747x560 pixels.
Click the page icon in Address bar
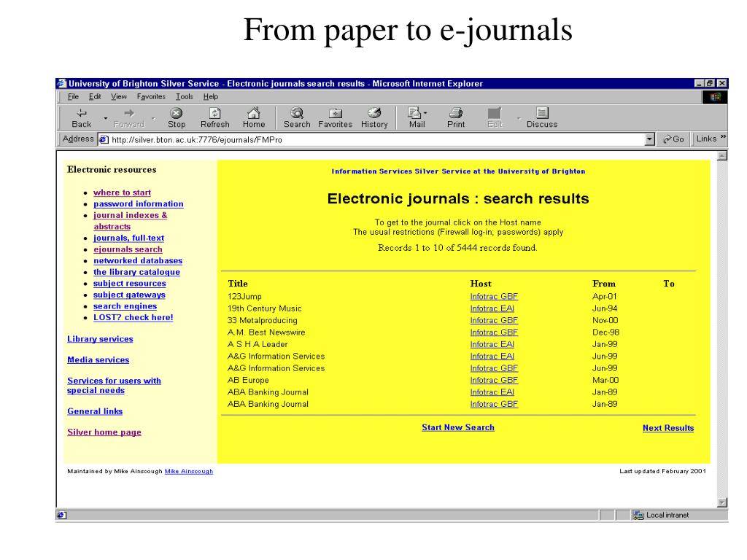(x=104, y=139)
